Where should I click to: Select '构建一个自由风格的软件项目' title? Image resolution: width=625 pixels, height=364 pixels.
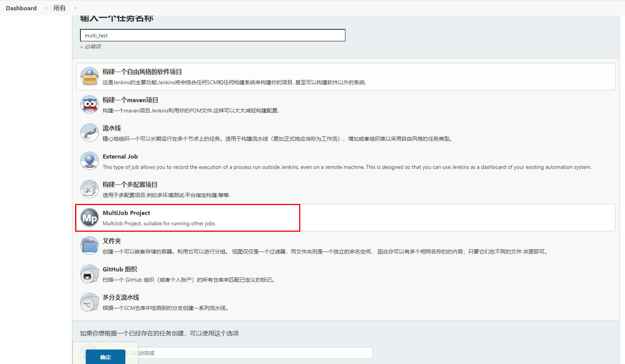click(142, 72)
